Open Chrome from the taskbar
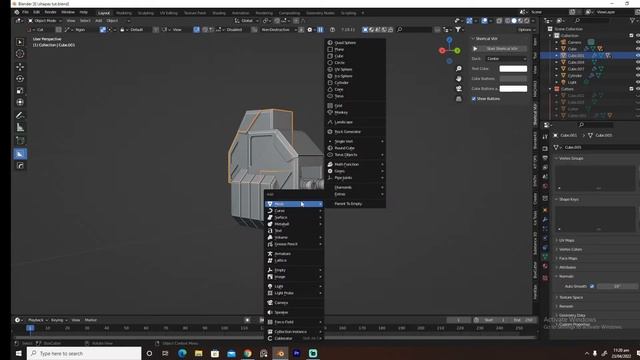The width and height of the screenshot is (640, 360). pyautogui.click(x=248, y=353)
